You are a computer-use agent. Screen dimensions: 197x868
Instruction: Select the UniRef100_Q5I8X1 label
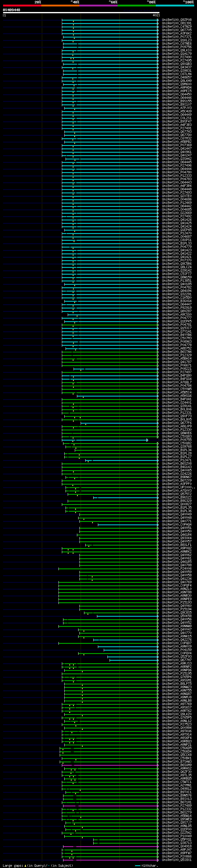coord(177,860)
